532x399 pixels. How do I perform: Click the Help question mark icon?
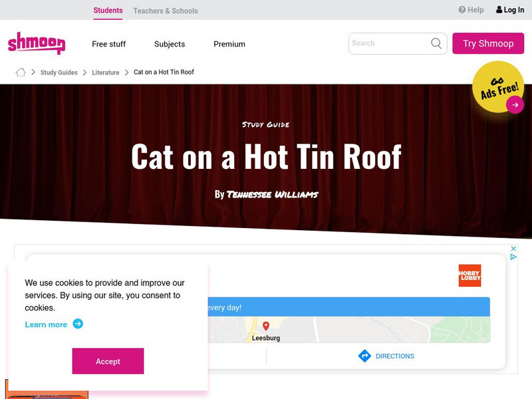point(462,10)
